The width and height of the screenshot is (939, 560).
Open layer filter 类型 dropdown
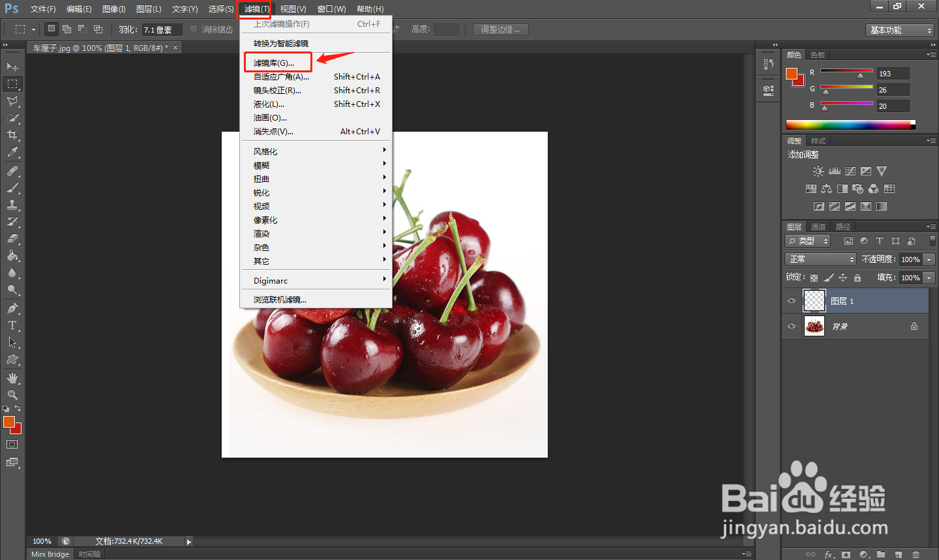pos(808,241)
